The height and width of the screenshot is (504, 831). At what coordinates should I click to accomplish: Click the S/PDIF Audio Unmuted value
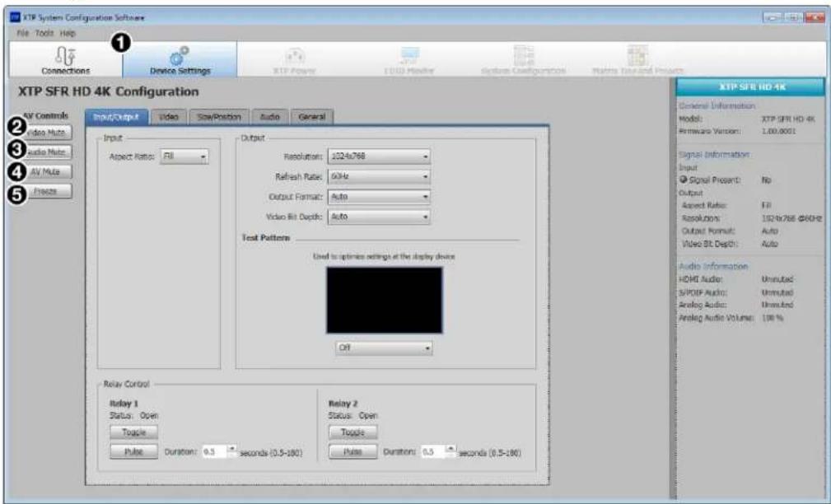point(777,292)
